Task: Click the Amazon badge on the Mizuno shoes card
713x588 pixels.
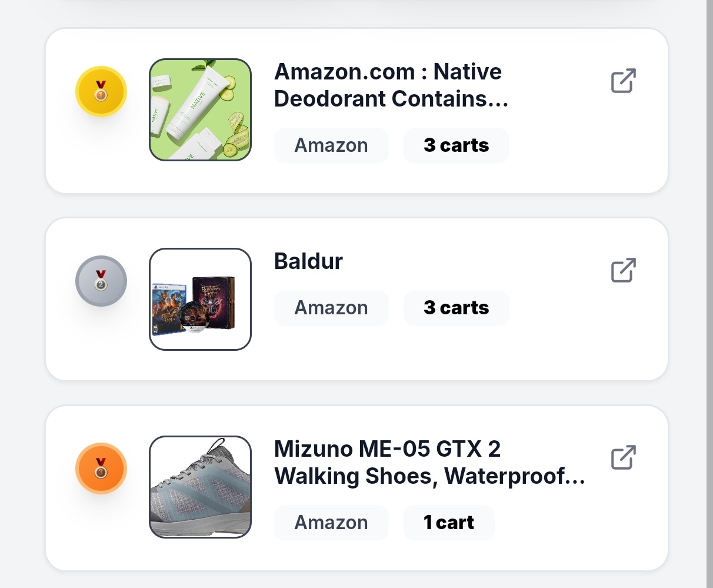Action: [331, 522]
